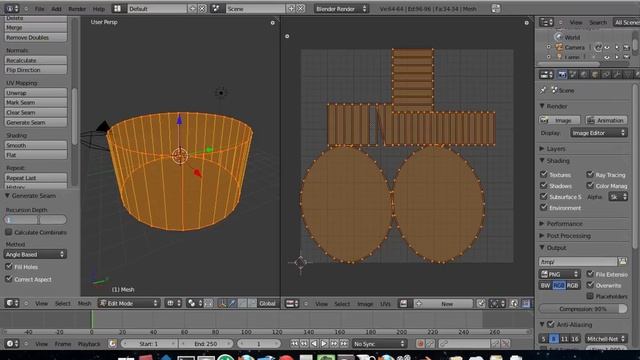Click the image browse icon in UV editor
Screen dimensions: 640x360
point(403,304)
